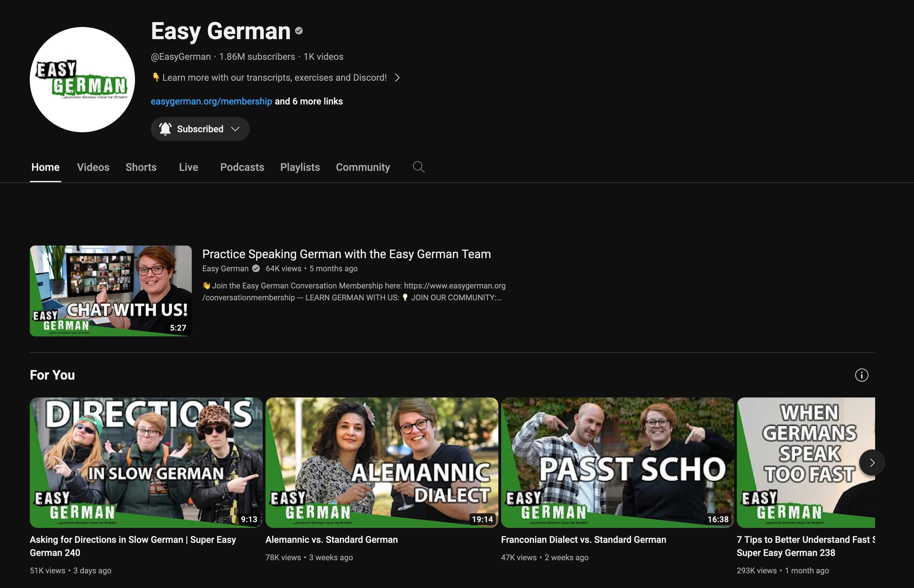Click the 'For You' section heading
Viewport: 914px width, 588px height.
tap(52, 375)
